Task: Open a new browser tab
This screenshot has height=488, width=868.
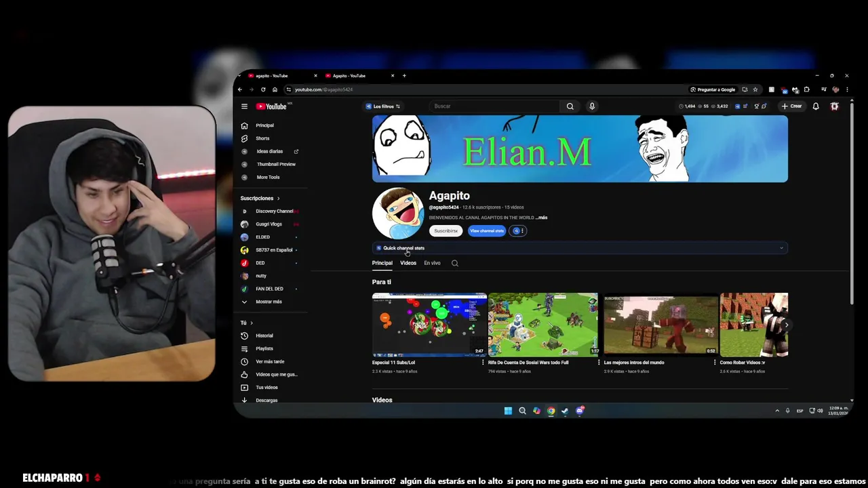Action: pos(404,76)
